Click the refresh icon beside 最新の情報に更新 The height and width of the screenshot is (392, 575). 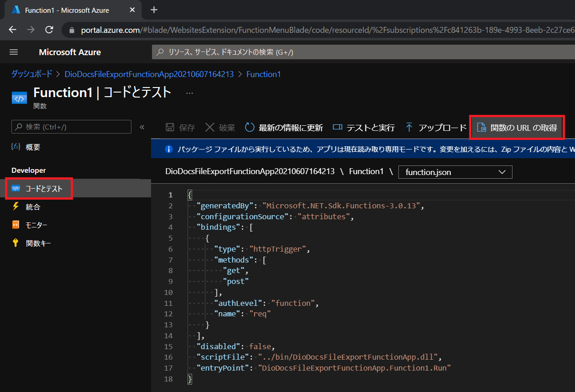click(250, 128)
